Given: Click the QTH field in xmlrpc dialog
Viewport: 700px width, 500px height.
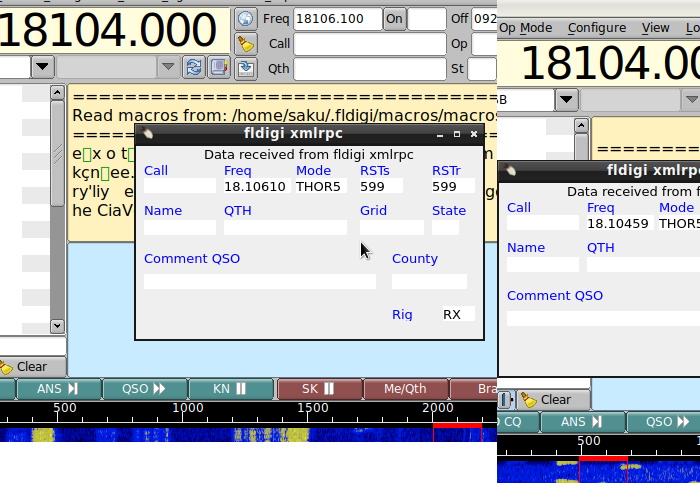Looking at the screenshot, I should coord(285,227).
